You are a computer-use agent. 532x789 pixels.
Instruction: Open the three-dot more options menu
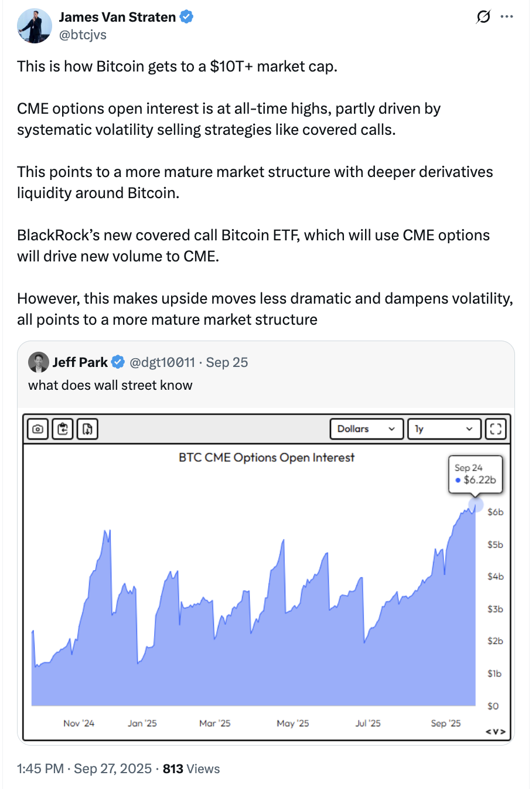[507, 17]
